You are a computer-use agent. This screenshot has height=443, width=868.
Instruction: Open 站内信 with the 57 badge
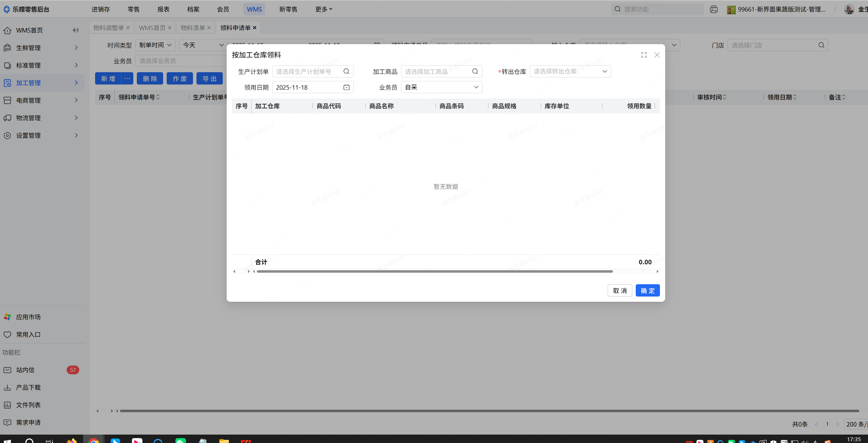click(25, 370)
